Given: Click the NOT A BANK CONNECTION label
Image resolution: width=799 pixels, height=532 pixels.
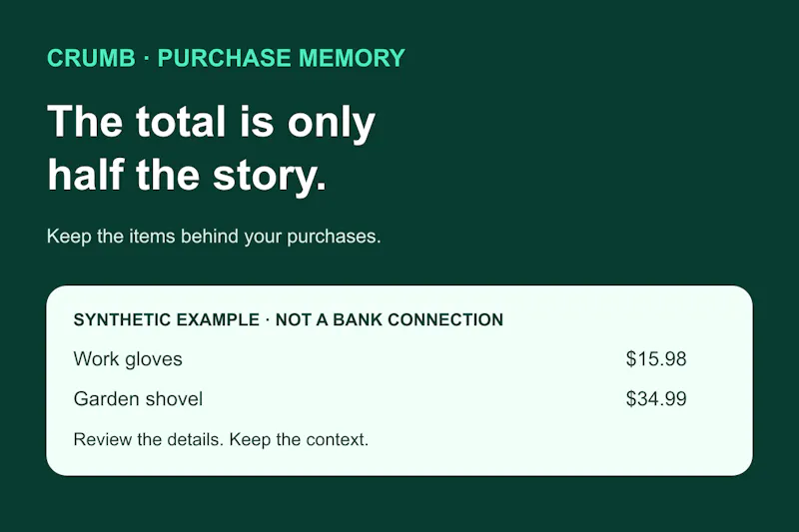Looking at the screenshot, I should [390, 319].
